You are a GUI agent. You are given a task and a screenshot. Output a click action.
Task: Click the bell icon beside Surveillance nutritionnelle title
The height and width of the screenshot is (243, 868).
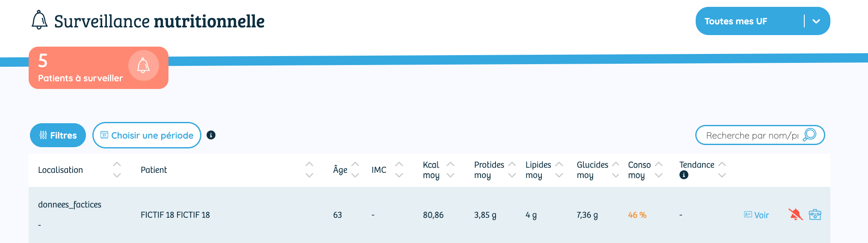pos(39,20)
